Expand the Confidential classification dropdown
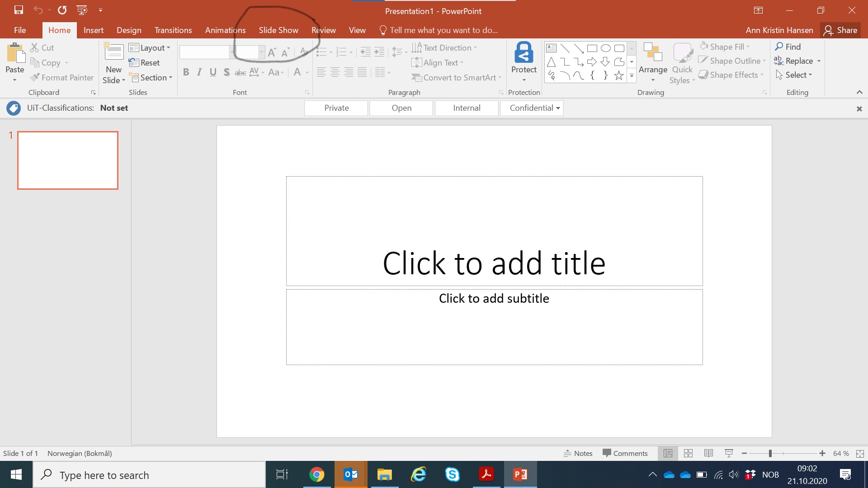The width and height of the screenshot is (868, 488). tap(558, 108)
